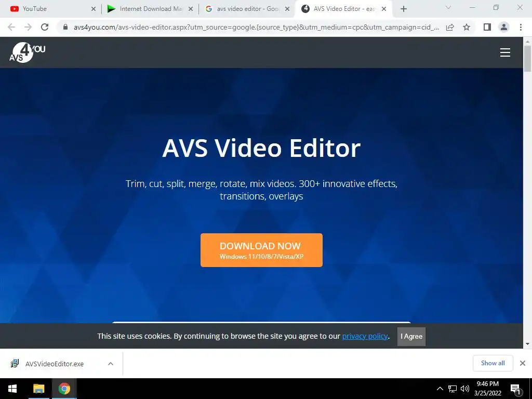Open the hamburger menu on the AVS4YOU page
Image resolution: width=532 pixels, height=399 pixels.
click(505, 52)
